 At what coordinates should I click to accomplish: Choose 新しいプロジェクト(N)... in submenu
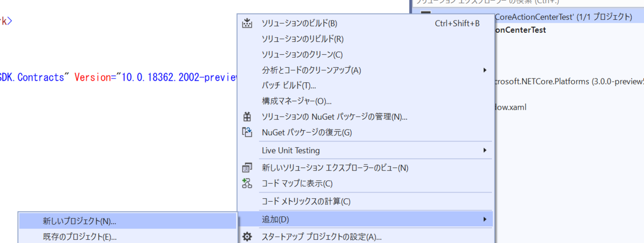(x=128, y=220)
